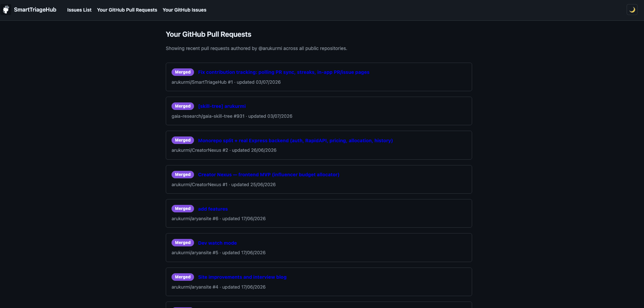Image resolution: width=644 pixels, height=308 pixels.
Task: Select text gaia-research/gaia-skill-tree #931 · updated 03/07/2026
Action: pyautogui.click(x=232, y=116)
